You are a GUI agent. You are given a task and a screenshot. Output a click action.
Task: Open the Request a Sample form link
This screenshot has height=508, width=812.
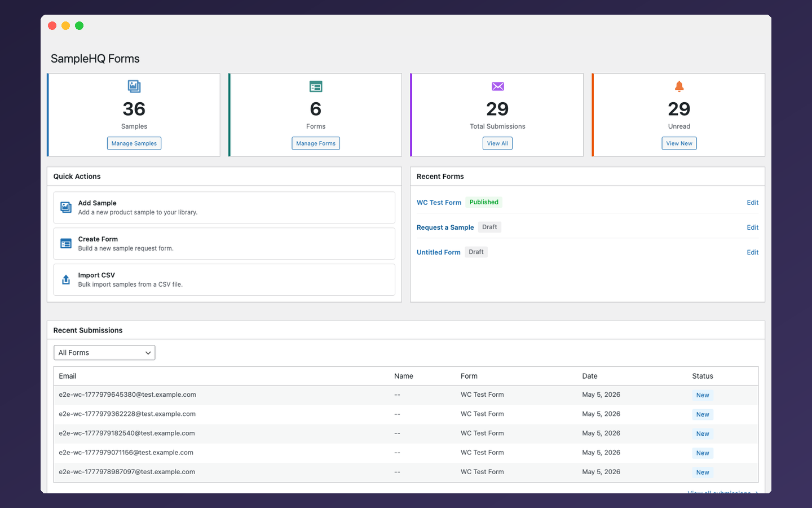(445, 227)
